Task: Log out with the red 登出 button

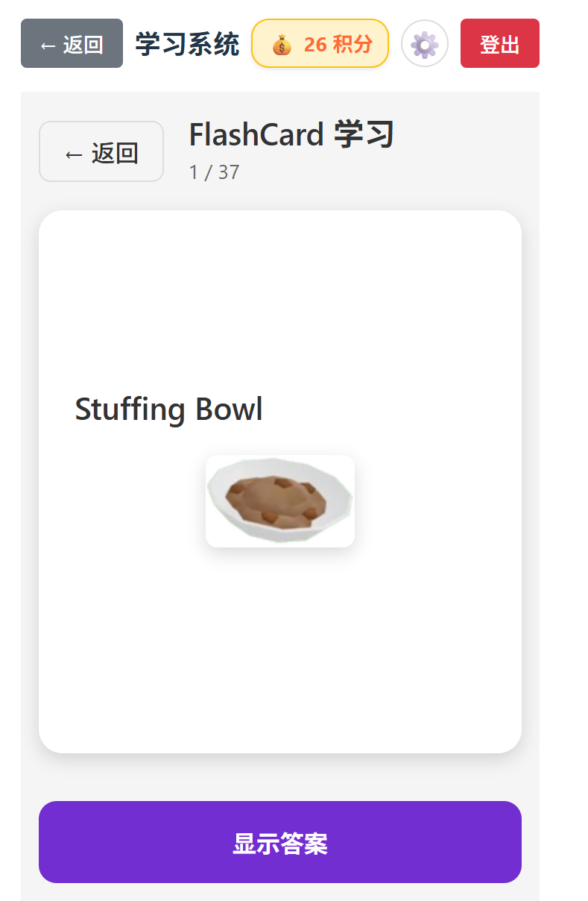Action: [499, 44]
